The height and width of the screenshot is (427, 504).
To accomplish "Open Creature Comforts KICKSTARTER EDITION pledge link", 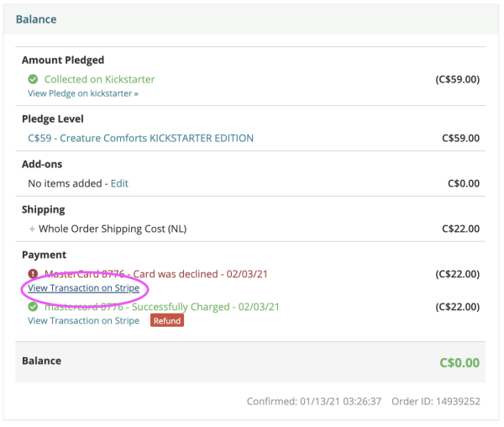I will click(140, 138).
